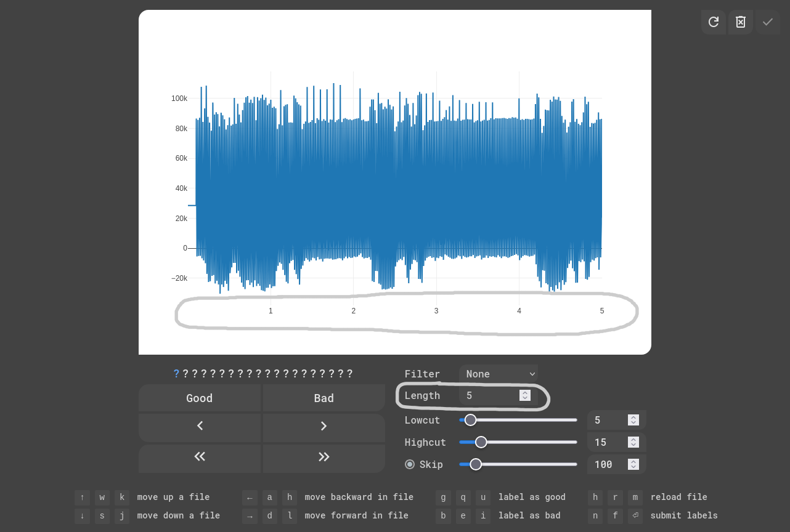Viewport: 790px width, 532px height.
Task: Click the delete labels trash icon
Action: (x=741, y=22)
